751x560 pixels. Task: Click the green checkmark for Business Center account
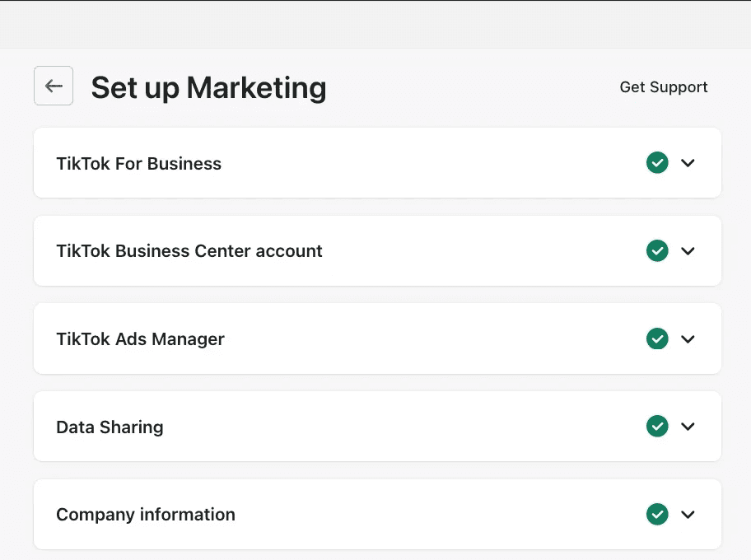(657, 251)
